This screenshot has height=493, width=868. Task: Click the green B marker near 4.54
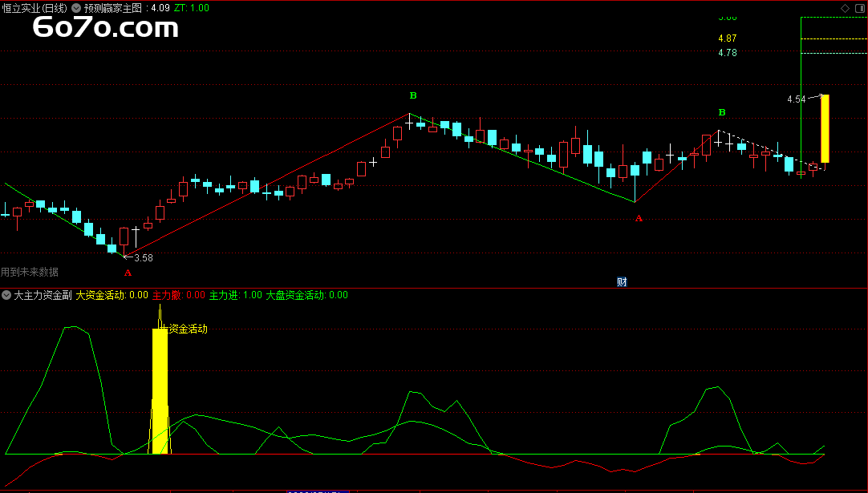click(722, 112)
